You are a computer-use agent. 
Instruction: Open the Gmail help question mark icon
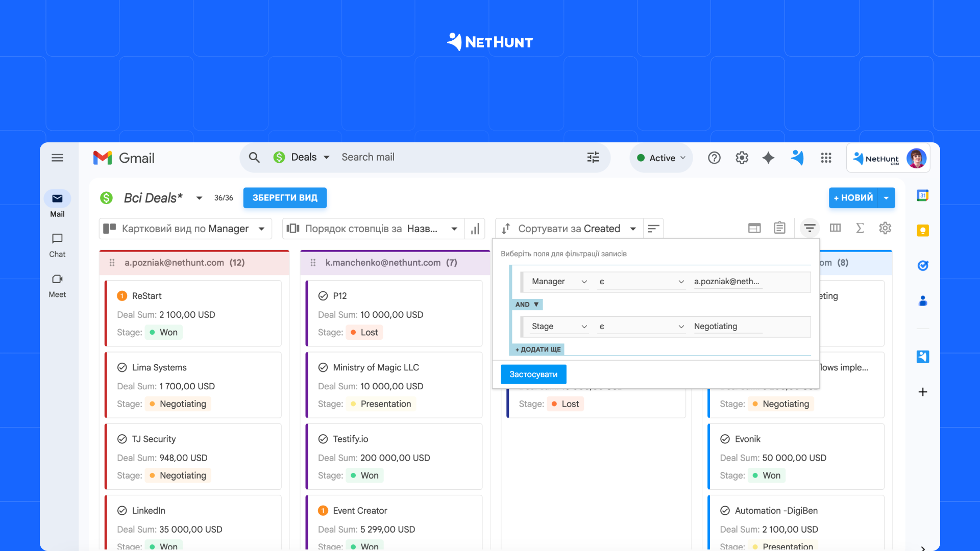point(714,158)
